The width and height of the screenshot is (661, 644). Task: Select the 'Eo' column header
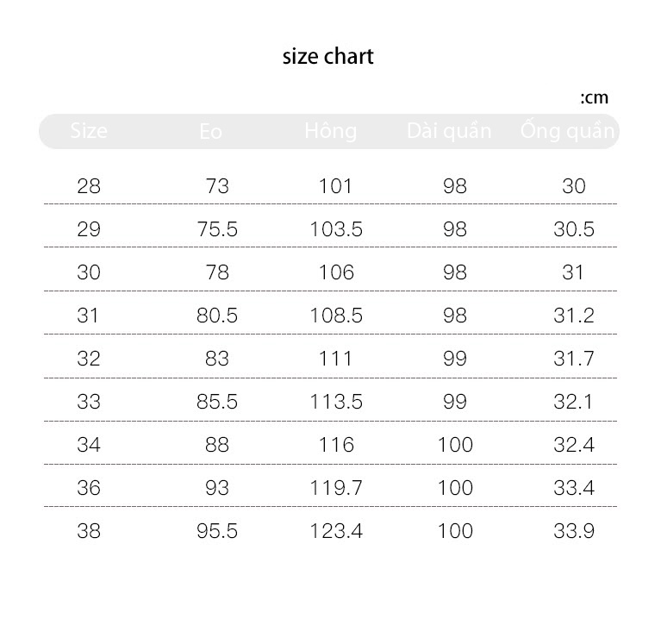coord(210,132)
